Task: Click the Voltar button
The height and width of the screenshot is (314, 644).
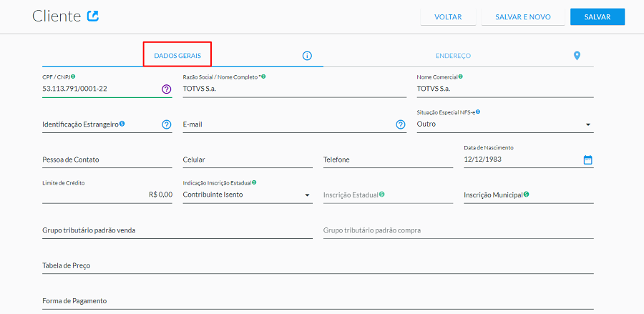Action: tap(448, 17)
